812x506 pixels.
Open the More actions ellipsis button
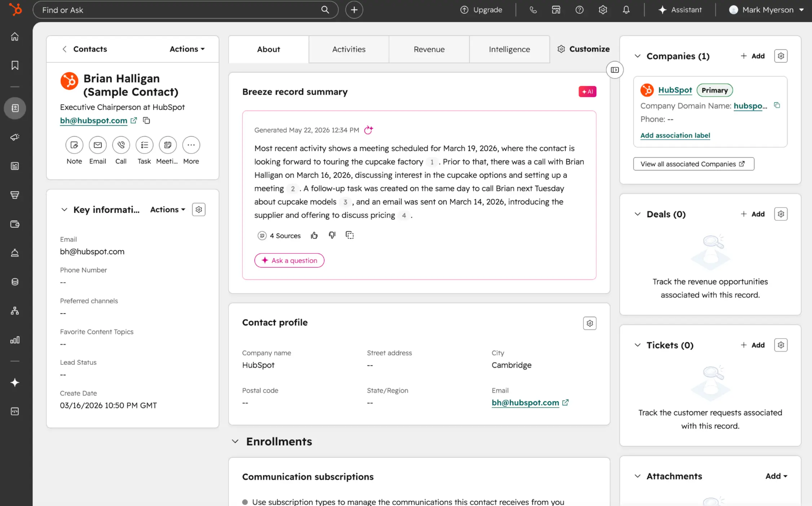coord(191,145)
